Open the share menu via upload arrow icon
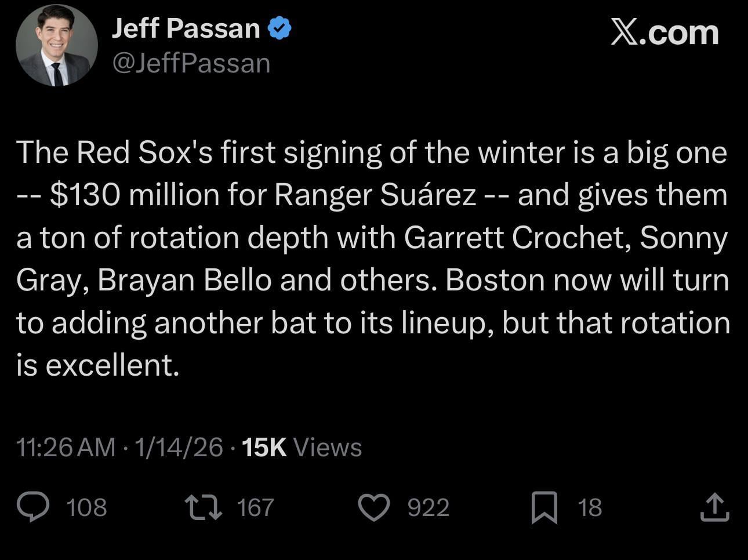 point(715,507)
